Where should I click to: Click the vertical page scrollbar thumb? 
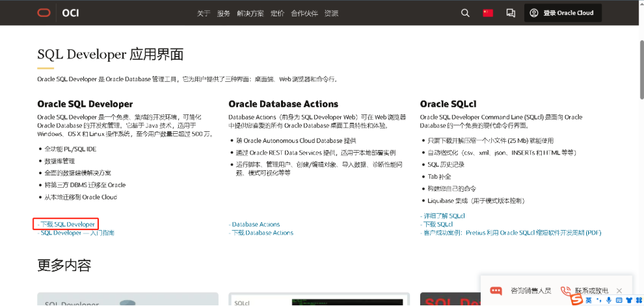tap(641, 70)
